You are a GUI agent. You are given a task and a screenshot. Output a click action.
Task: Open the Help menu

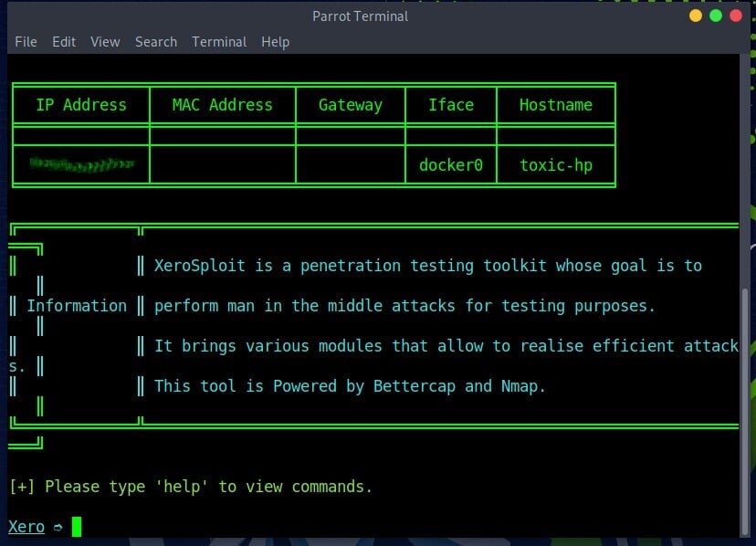(x=275, y=42)
